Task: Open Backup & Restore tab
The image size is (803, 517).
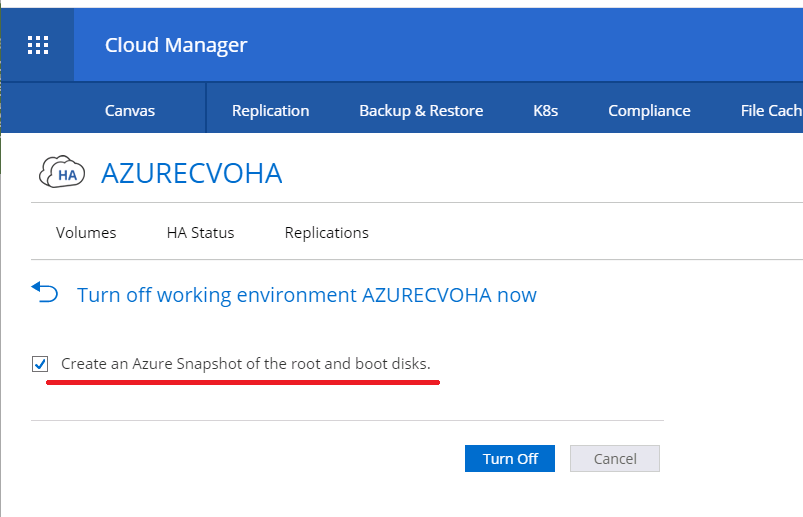Action: (421, 111)
